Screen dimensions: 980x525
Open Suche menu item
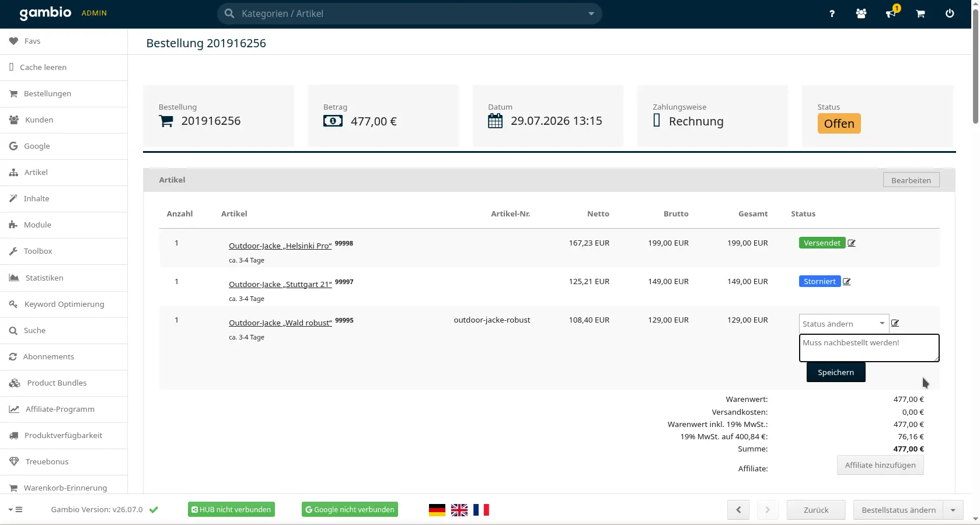coord(64,331)
